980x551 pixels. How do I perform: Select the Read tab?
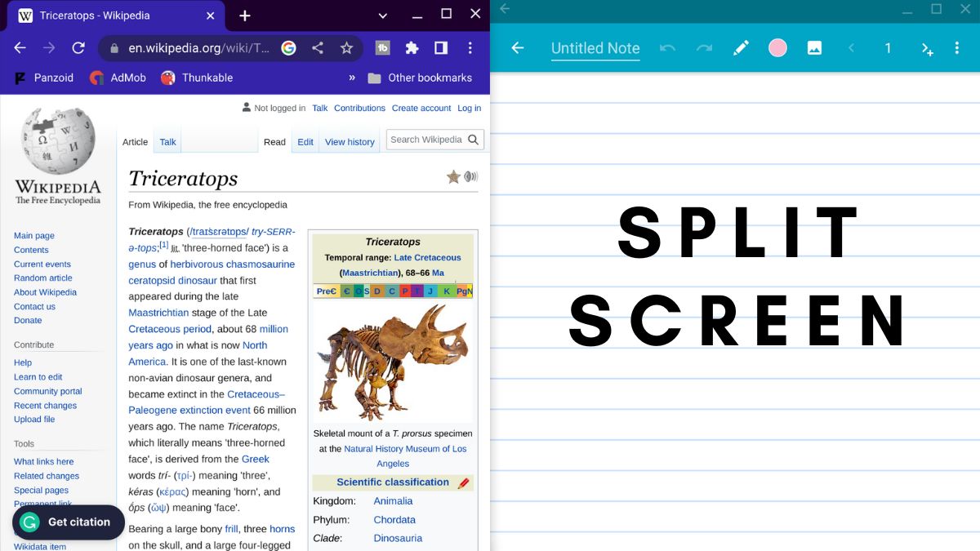click(274, 142)
